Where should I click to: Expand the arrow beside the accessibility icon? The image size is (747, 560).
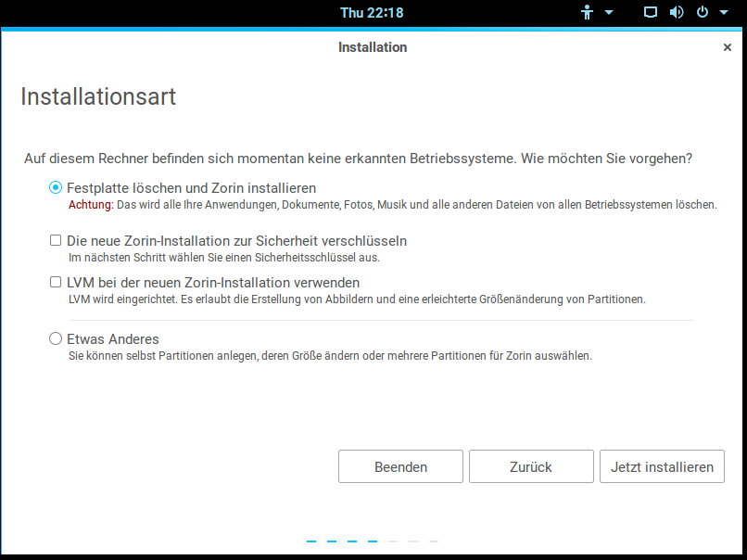[x=609, y=13]
